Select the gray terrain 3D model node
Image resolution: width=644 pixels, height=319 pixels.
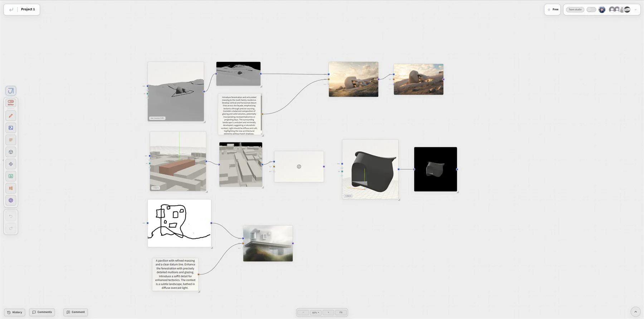click(176, 91)
